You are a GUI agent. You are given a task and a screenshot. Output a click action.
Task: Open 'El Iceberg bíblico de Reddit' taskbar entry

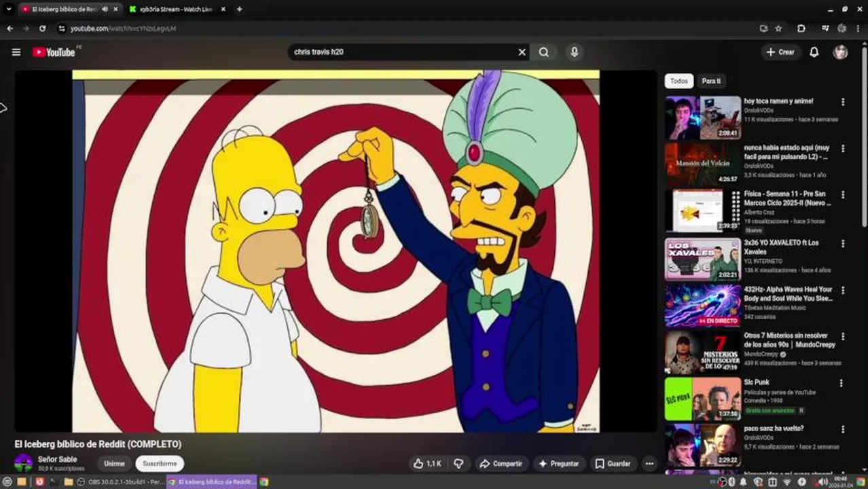point(211,482)
